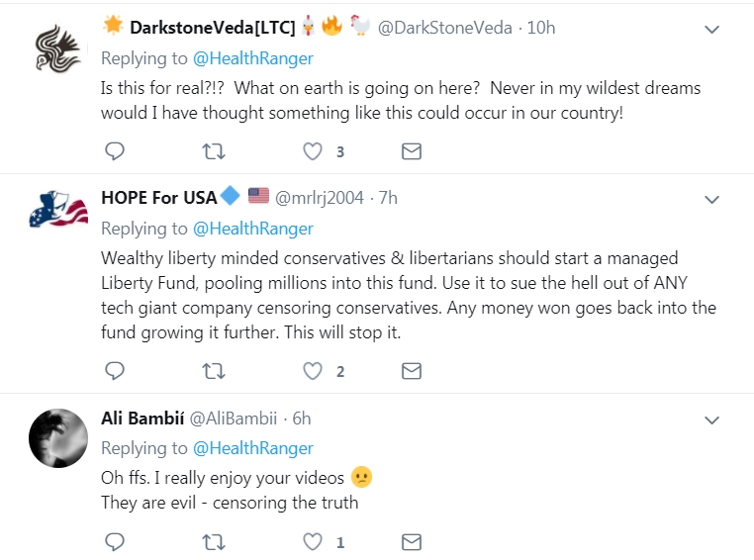
Task: View Ali Bambií's profile picture
Action: tap(58, 438)
